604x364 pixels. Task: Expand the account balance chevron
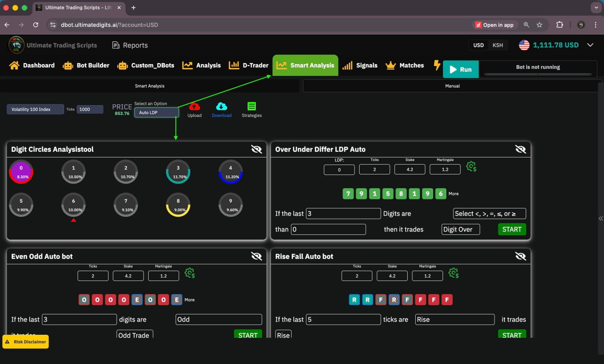[x=590, y=45]
